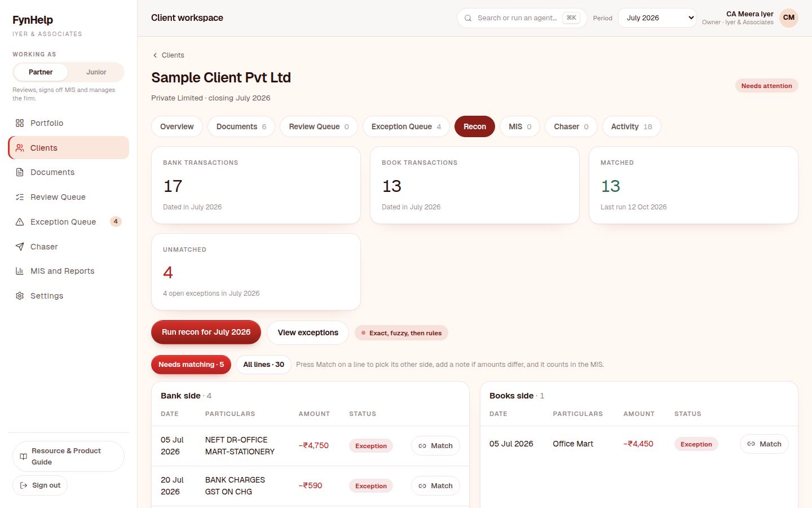
Task: Select the Recon tab
Action: (x=475, y=126)
